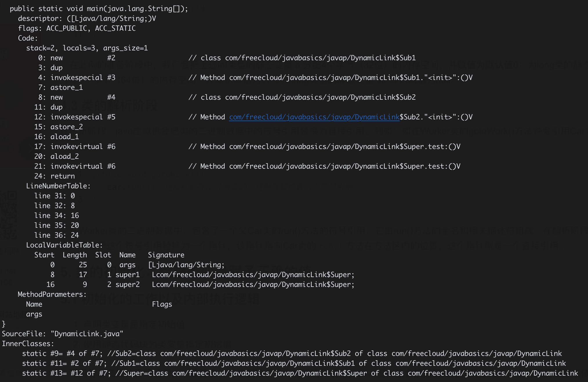588x382 pixels.
Task: Click the 'super1' variable name row
Action: tap(128, 275)
